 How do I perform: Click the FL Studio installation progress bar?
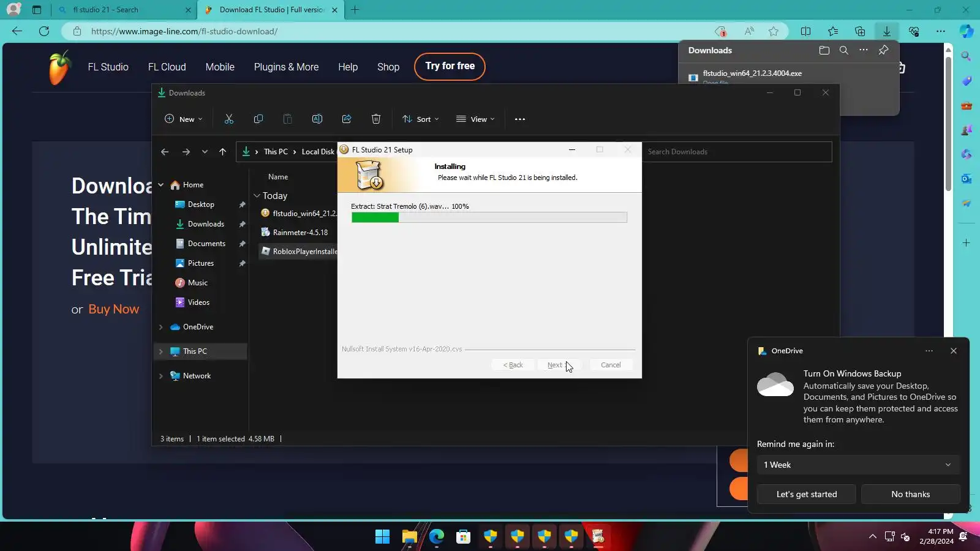[489, 217]
